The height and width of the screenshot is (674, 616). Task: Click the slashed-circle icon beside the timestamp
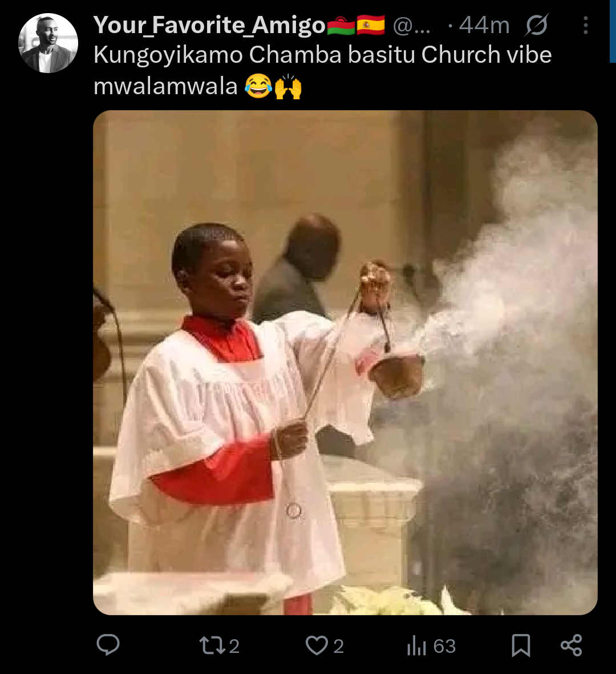[x=537, y=25]
